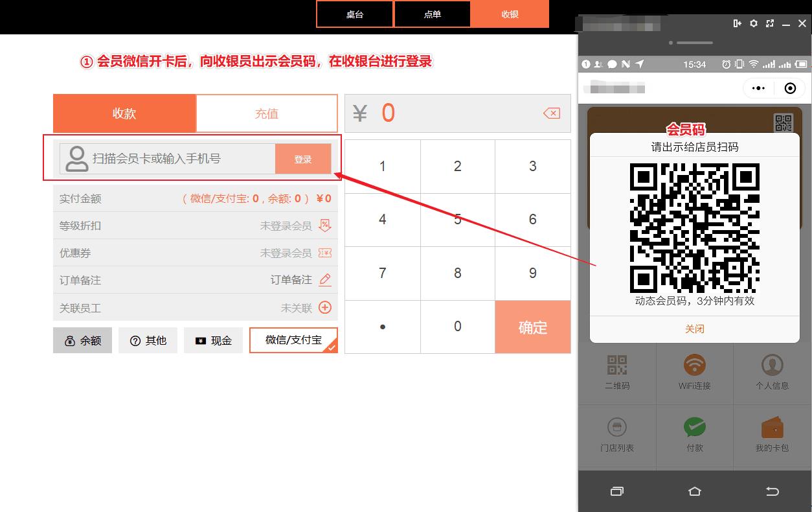Select 余额 payment method
Viewport: 812px width, 512px height.
point(82,340)
